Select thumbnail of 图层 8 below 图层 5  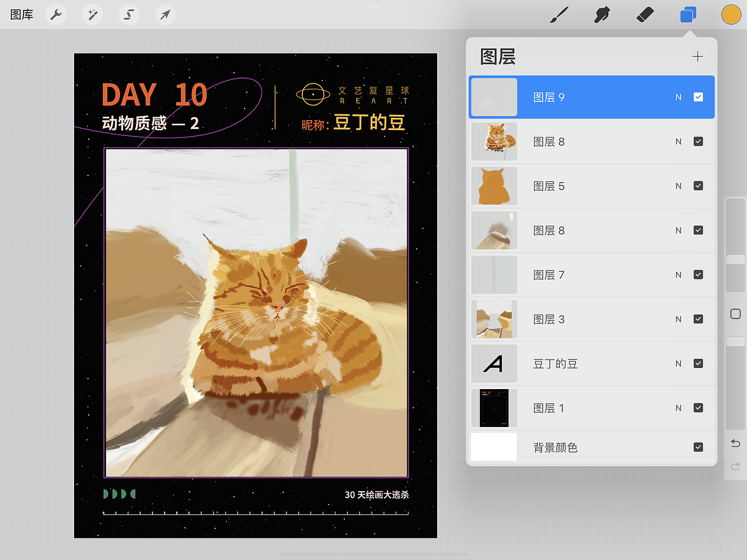click(x=494, y=230)
